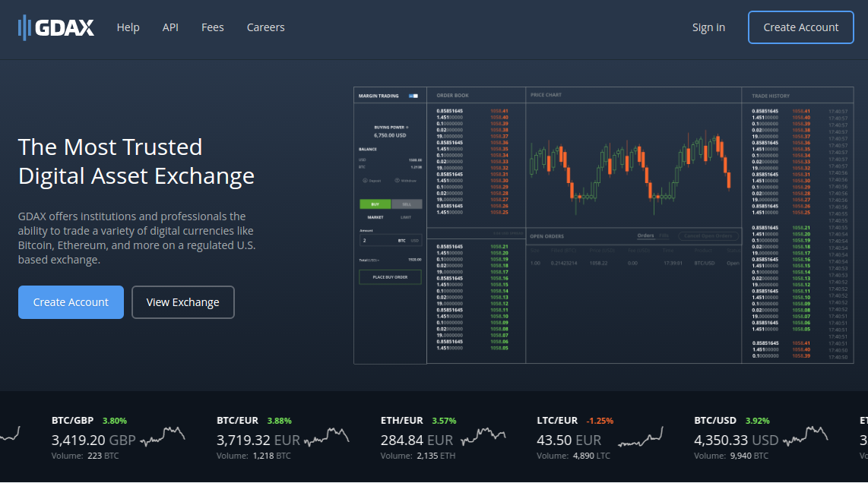Click the Volume 4,890 LTC text
Viewport: 868px width, 483px height.
(x=574, y=456)
